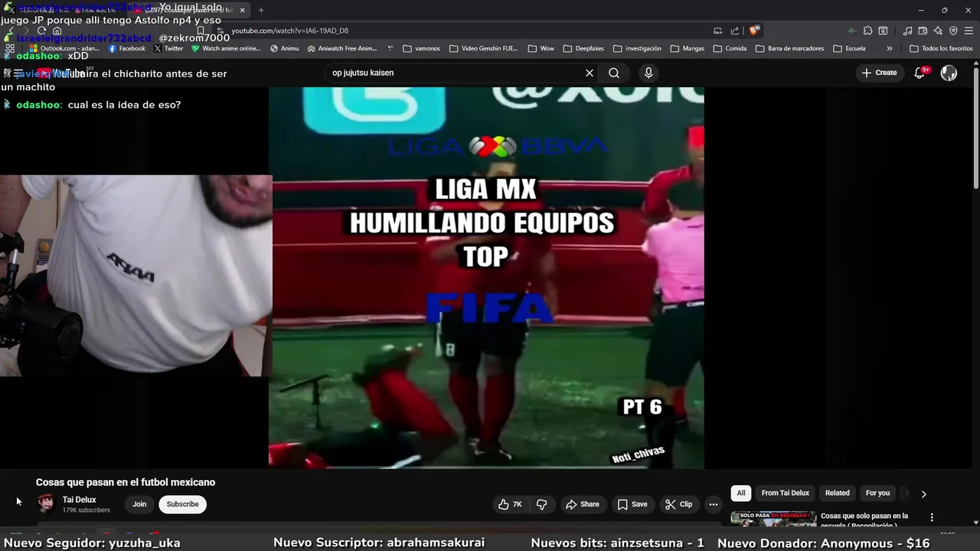Subscribe to the Tai Delux channel
Screen dimensions: 980x551
[x=182, y=504]
